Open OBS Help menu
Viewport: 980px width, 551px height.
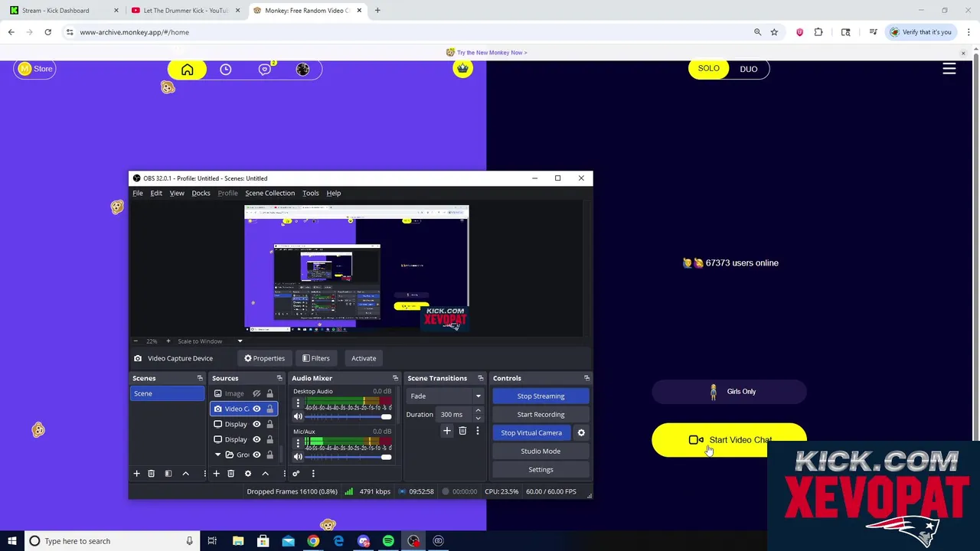click(x=334, y=193)
